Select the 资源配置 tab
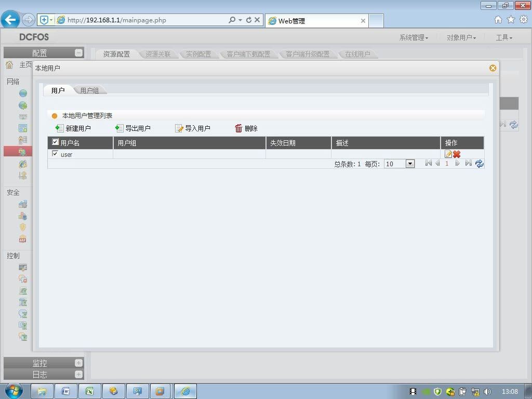 (x=116, y=54)
